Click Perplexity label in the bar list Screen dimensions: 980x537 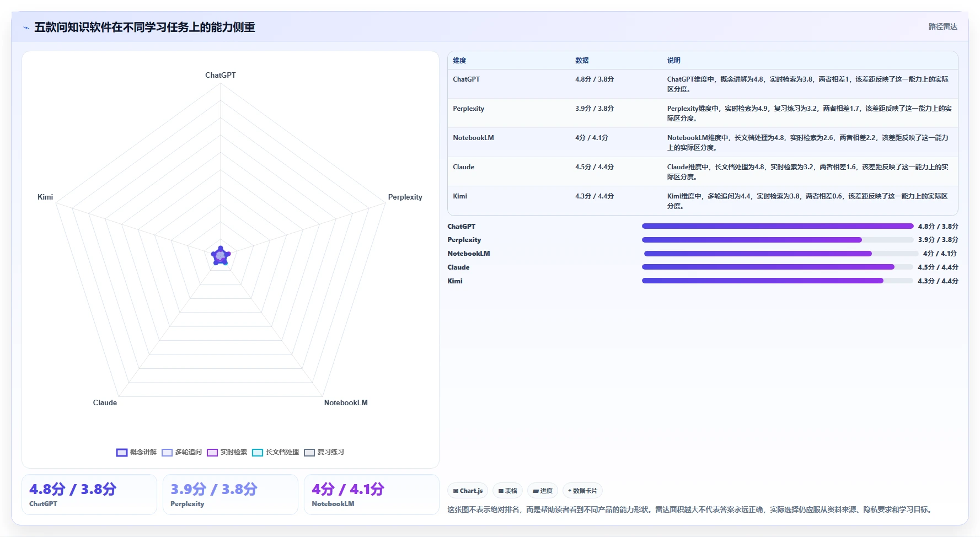[464, 240]
